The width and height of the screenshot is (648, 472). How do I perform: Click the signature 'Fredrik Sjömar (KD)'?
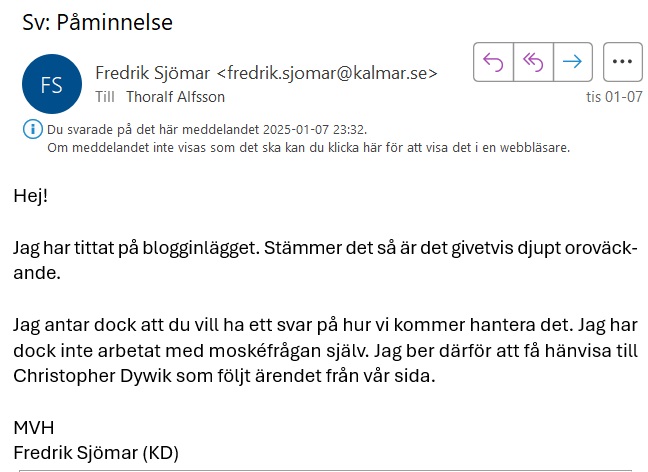point(95,453)
